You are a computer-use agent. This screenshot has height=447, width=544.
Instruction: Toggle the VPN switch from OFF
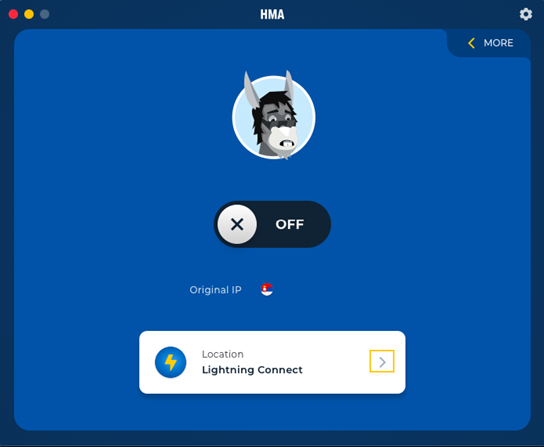point(272,224)
